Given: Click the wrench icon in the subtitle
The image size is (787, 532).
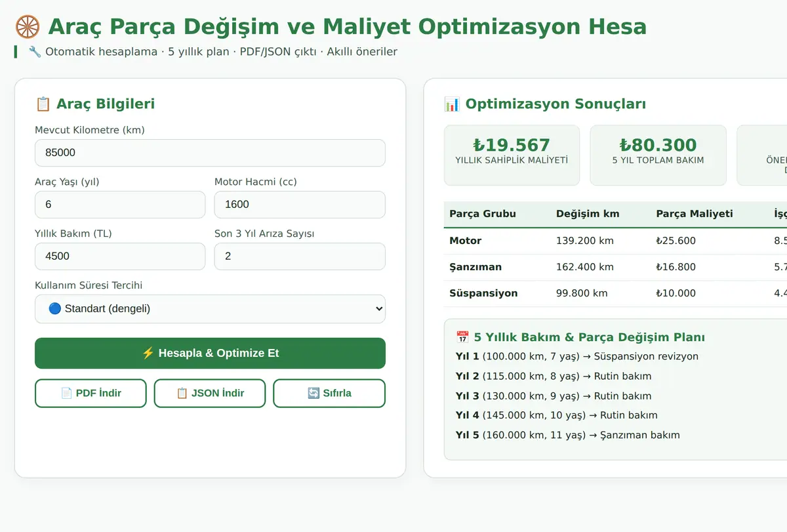Looking at the screenshot, I should click(35, 51).
